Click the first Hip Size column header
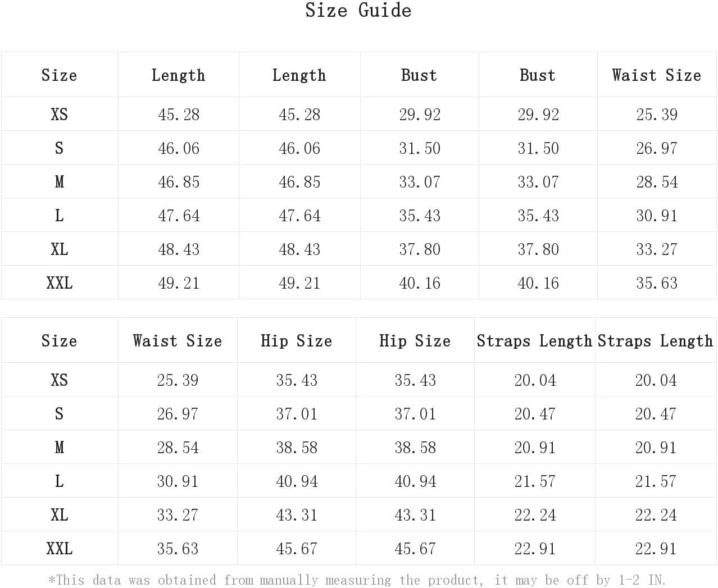 [x=297, y=341]
